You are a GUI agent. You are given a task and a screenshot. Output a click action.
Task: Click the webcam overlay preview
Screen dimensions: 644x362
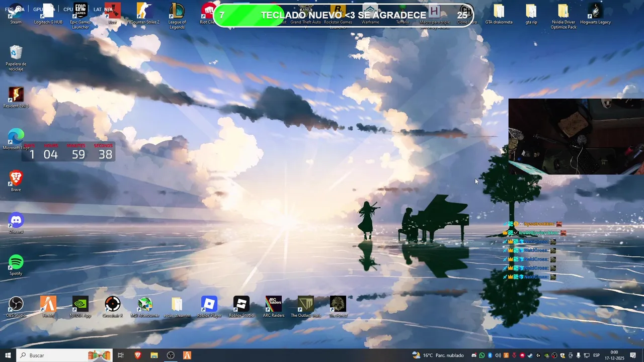pos(576,136)
